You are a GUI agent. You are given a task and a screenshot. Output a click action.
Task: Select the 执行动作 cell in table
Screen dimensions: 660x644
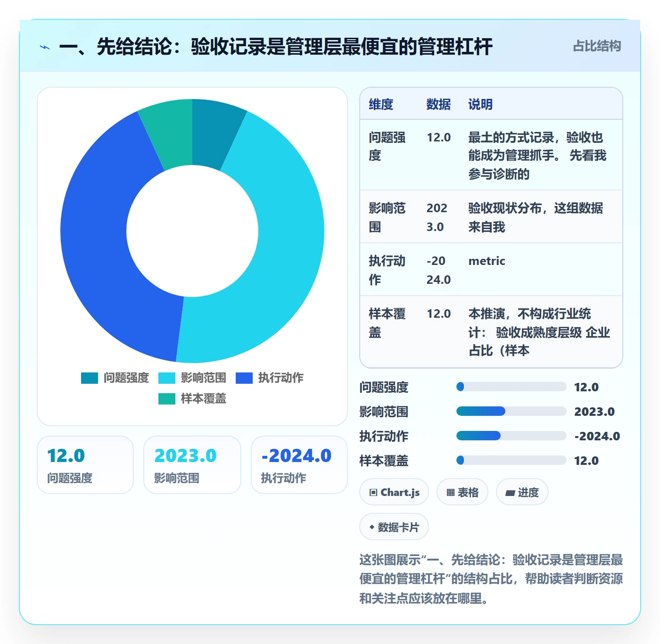click(x=388, y=270)
